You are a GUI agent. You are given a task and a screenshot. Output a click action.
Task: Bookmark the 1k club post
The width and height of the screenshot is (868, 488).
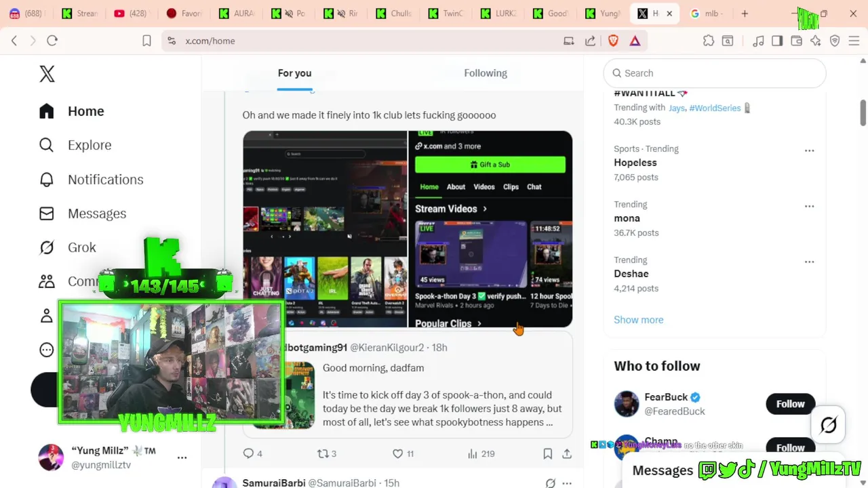pos(547,453)
